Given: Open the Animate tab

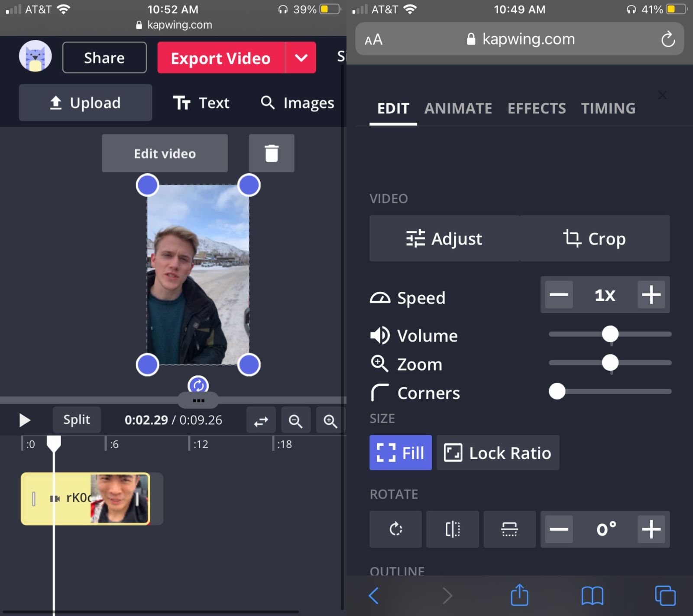Looking at the screenshot, I should point(458,109).
